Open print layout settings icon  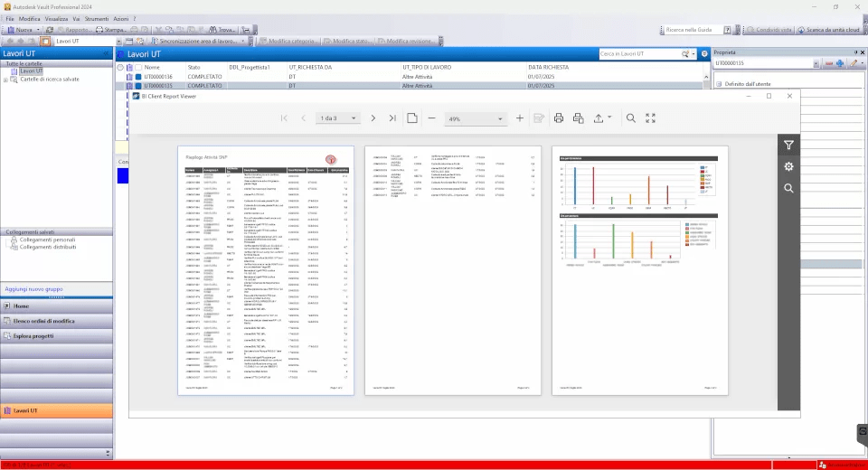[578, 117]
